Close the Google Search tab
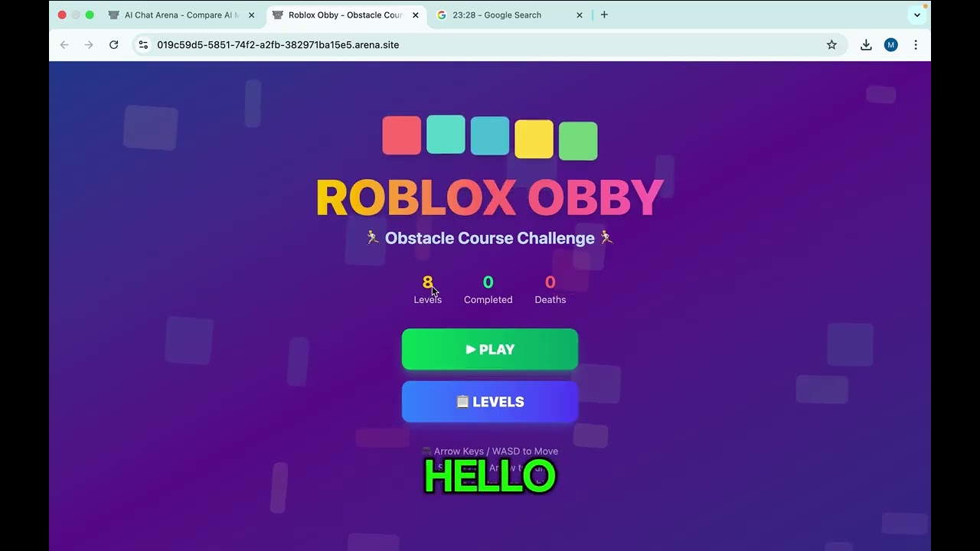 579,15
